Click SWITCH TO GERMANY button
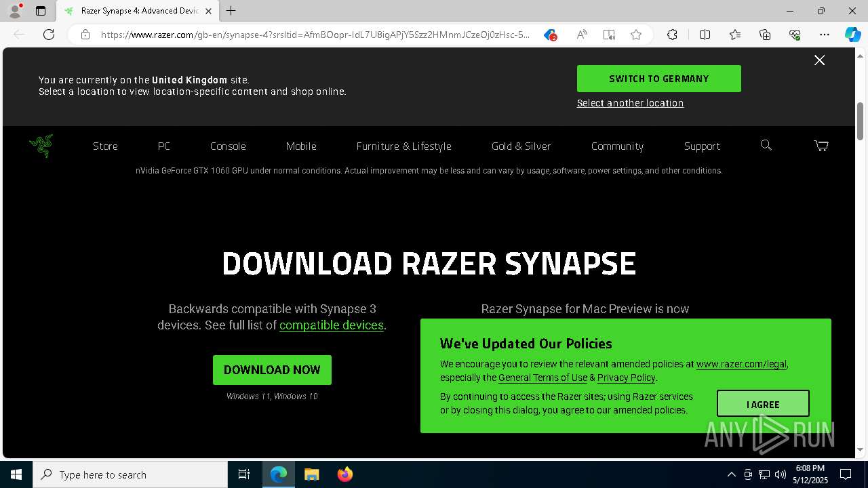 [x=658, y=79]
